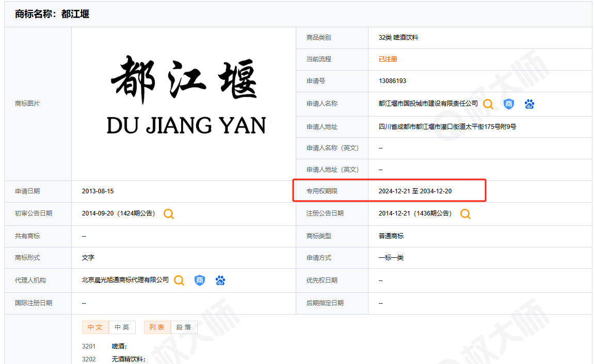Select 段落 view tab
The height and width of the screenshot is (364, 594).
pos(184,327)
